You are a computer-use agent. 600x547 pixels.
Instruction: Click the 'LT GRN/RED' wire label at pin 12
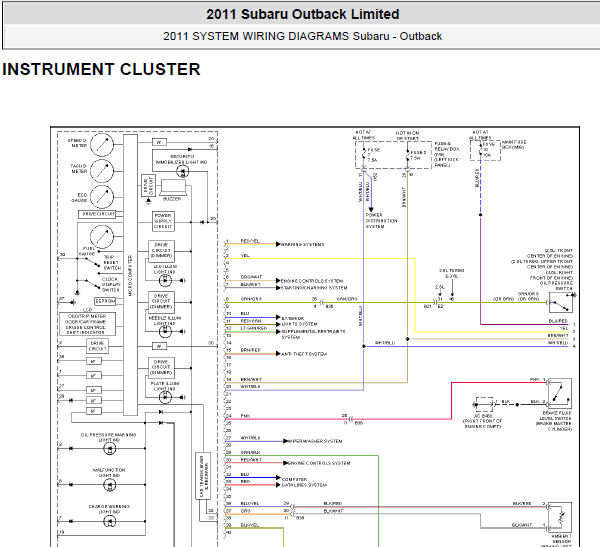coord(254,328)
